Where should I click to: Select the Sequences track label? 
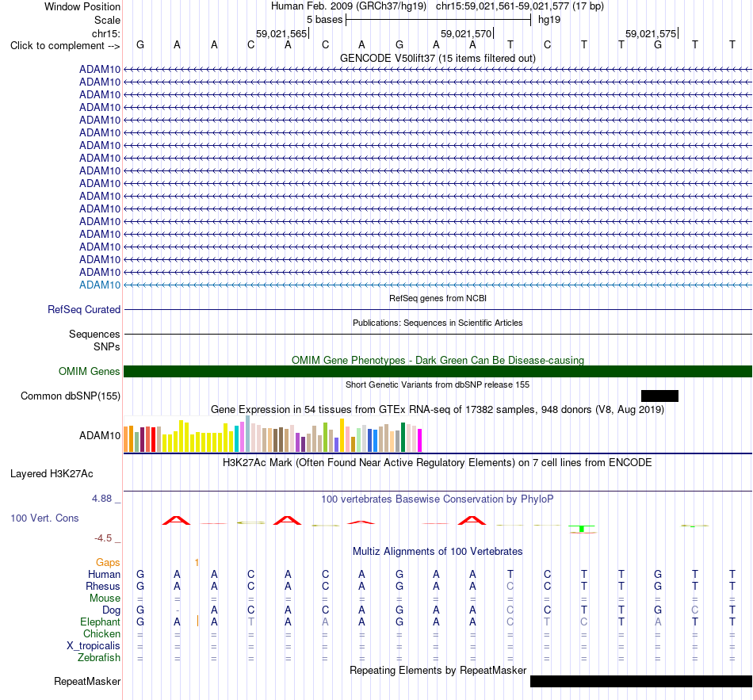point(94,334)
